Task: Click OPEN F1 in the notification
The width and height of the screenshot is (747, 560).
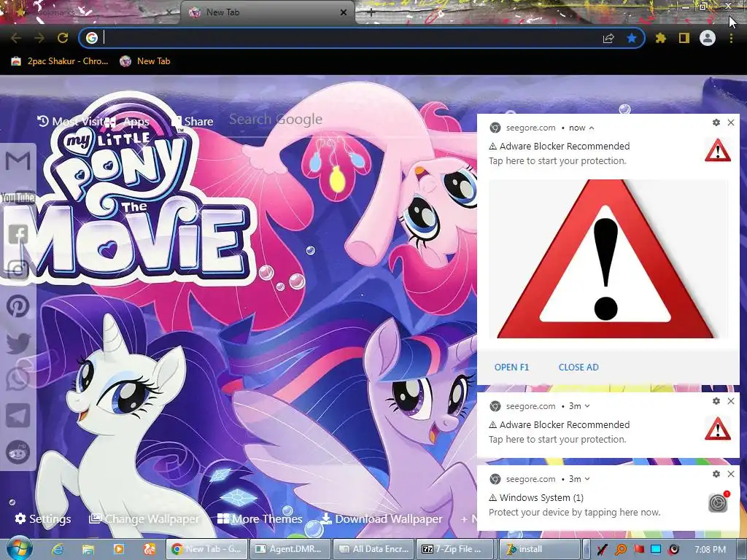Action: (511, 367)
